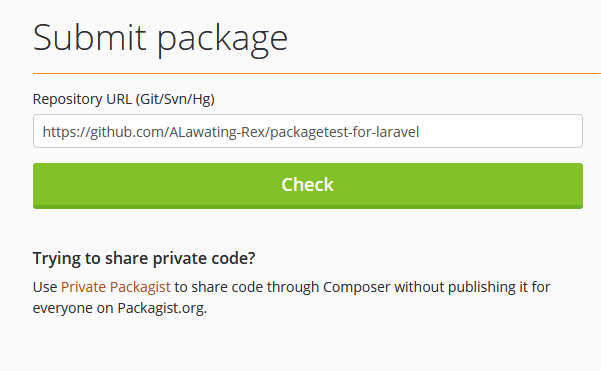Image resolution: width=601 pixels, height=371 pixels.
Task: Click 'ALawating-Rex' in the URL text
Action: (x=217, y=132)
